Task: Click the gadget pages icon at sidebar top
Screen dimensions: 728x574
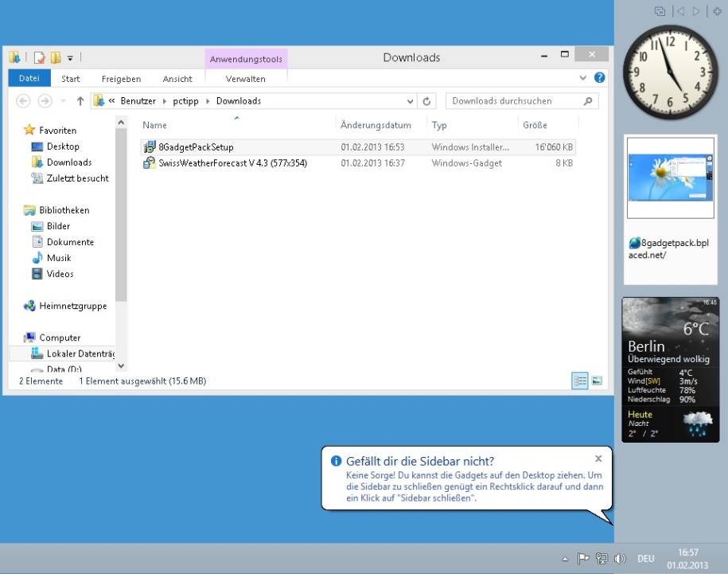Action: (x=660, y=11)
